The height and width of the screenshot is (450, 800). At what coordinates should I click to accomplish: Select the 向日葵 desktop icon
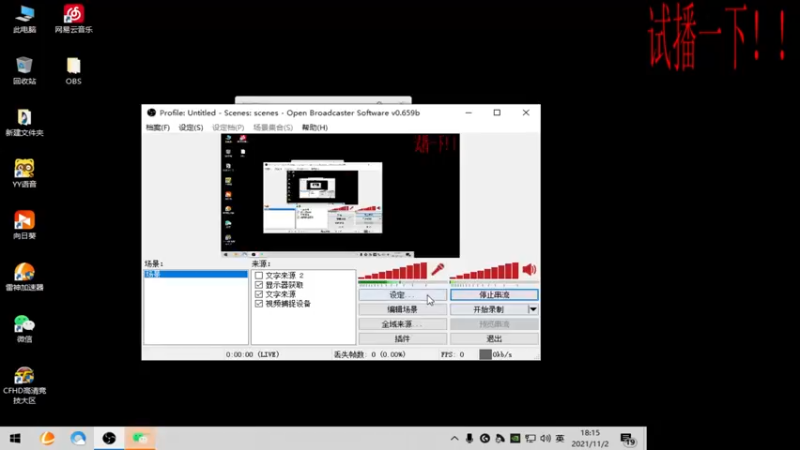[x=24, y=226]
